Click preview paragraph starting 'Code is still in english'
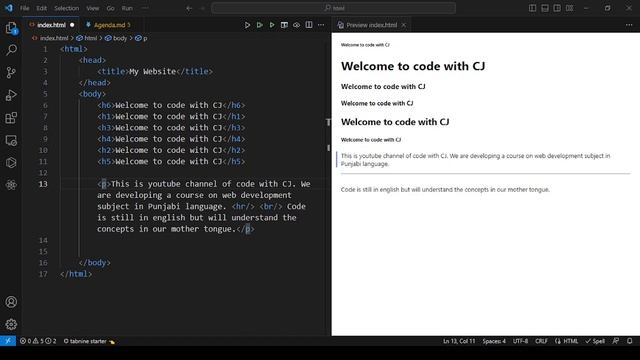640x360 pixels. pos(445,189)
